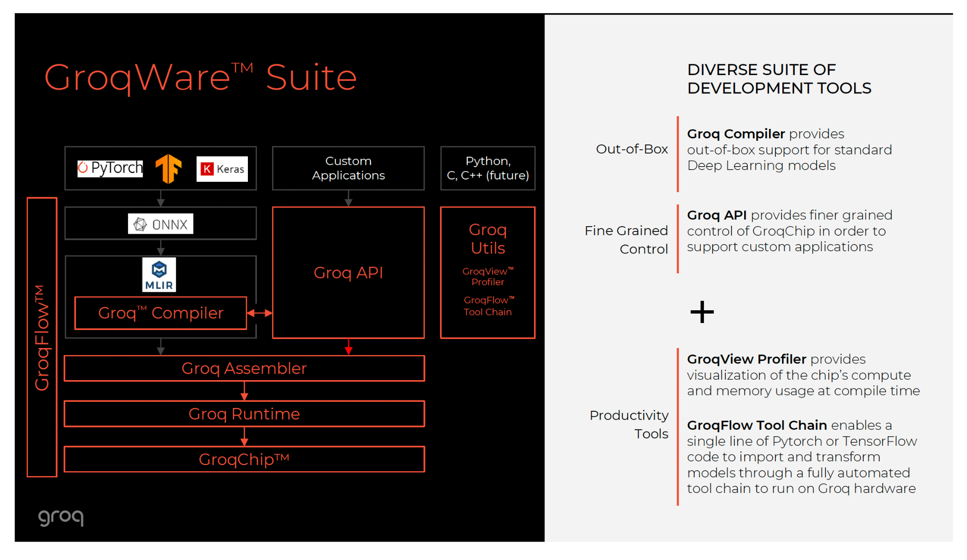Click the Diverse Suite of Development Tools heading
Screen dimensions: 967x560
pos(779,79)
